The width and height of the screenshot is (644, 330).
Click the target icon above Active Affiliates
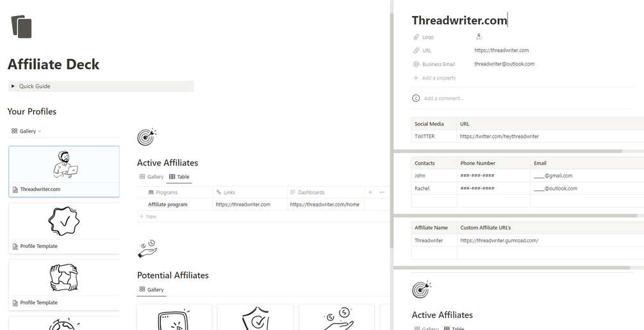click(147, 136)
